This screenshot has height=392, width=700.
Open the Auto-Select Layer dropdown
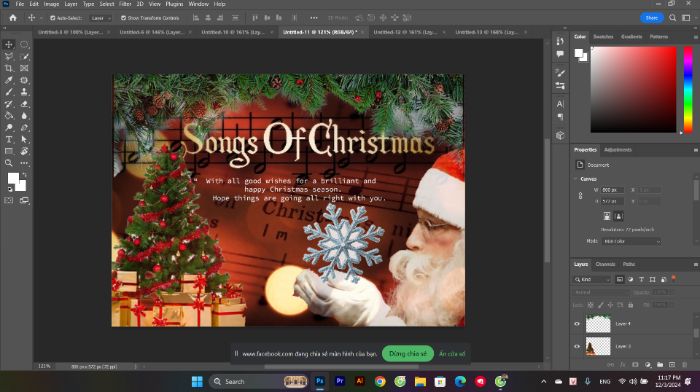pos(100,18)
